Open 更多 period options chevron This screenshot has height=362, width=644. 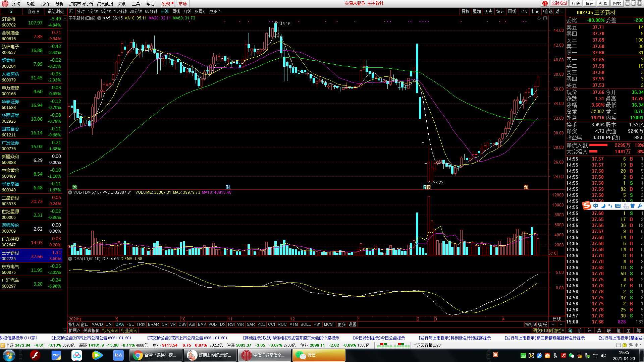(x=219, y=11)
